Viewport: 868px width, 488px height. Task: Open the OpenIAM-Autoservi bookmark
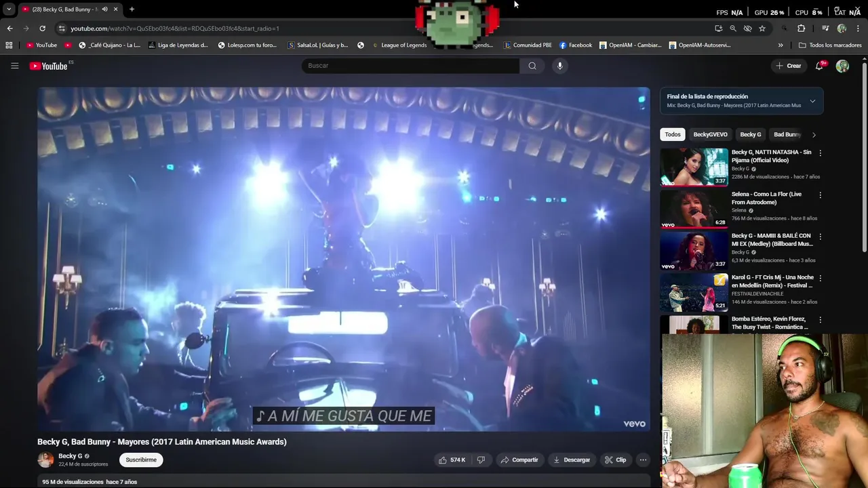pos(700,45)
